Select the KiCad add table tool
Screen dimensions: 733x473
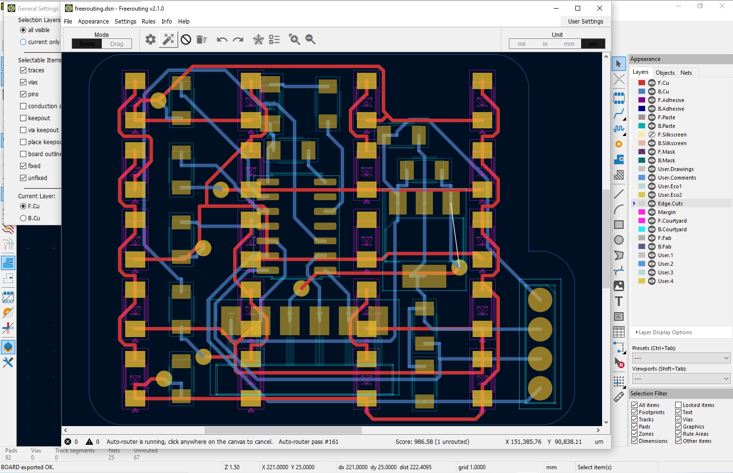click(x=619, y=332)
